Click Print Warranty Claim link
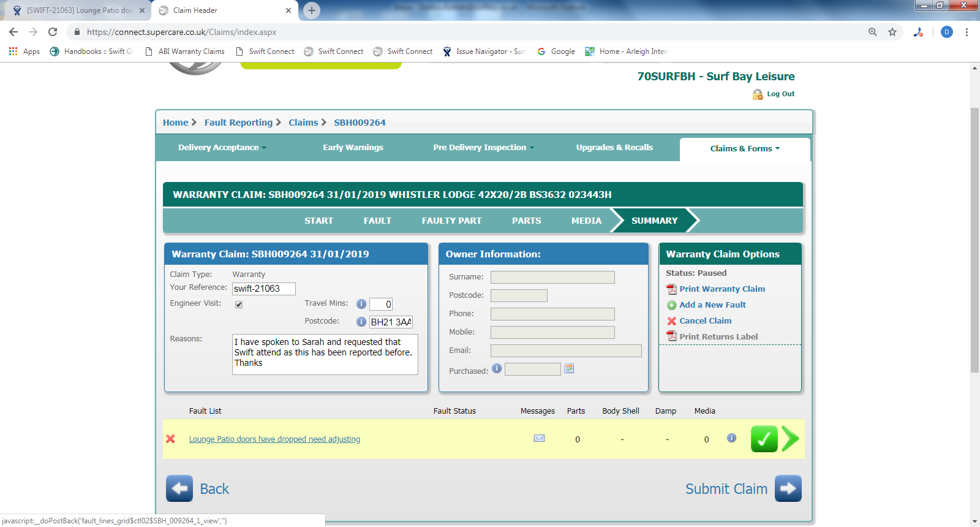The image size is (980, 527). 722,289
